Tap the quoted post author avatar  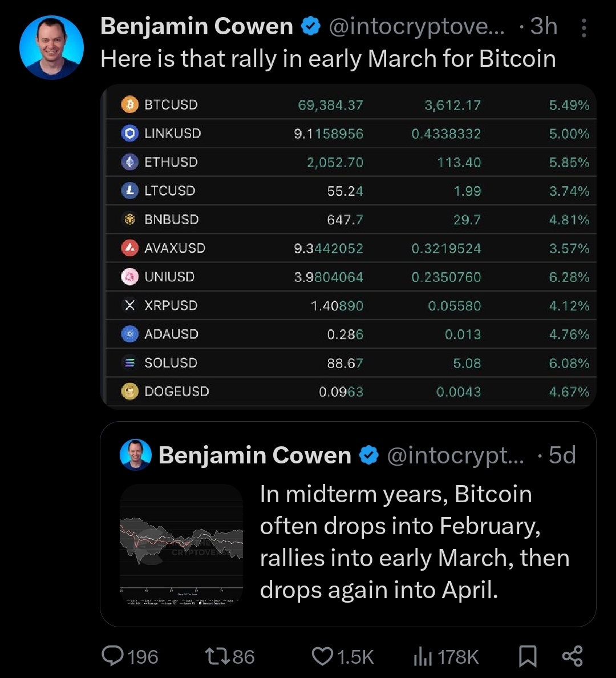click(x=136, y=455)
